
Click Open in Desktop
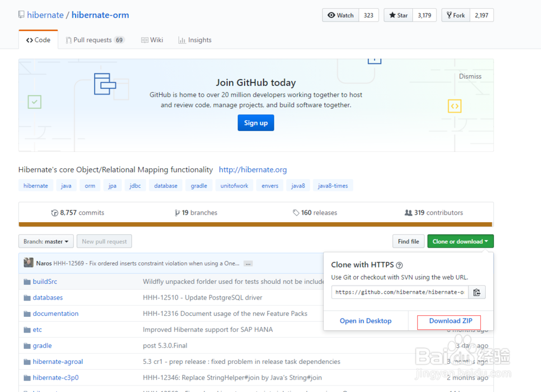point(366,321)
